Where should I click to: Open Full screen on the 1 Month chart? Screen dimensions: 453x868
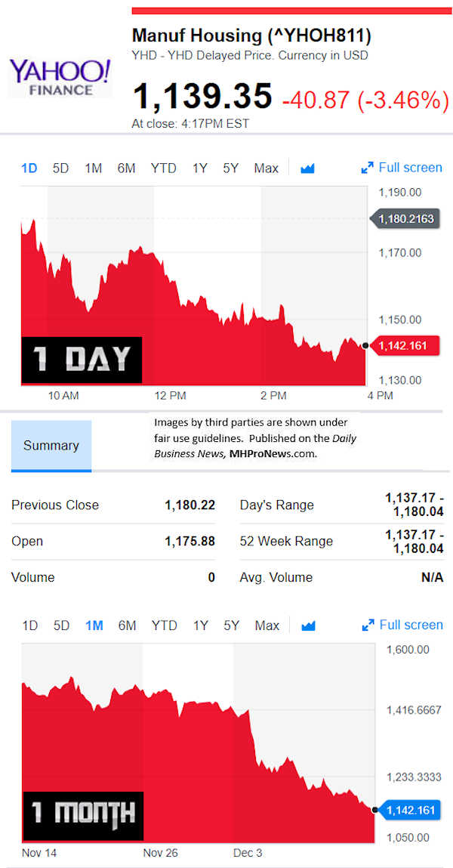point(402,625)
